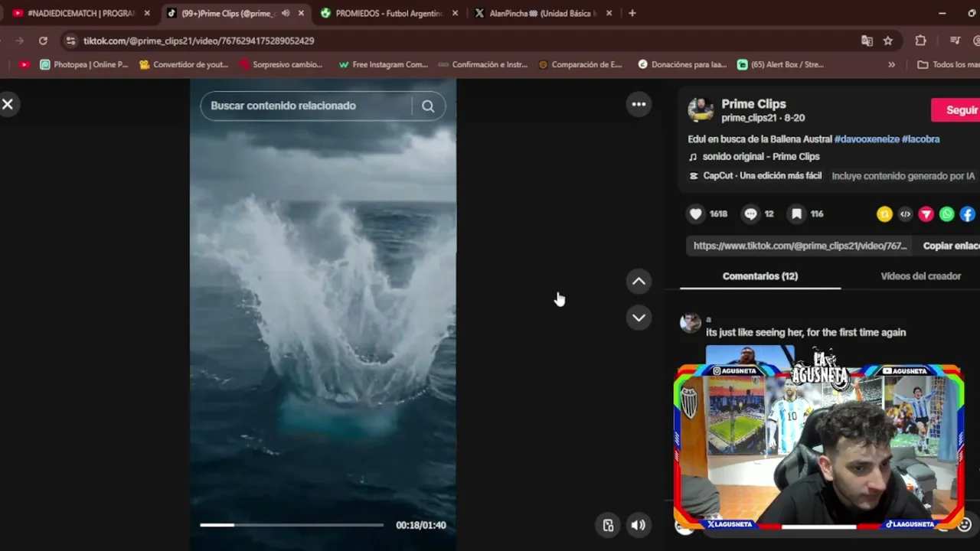The height and width of the screenshot is (551, 980).
Task: Share the video to WhatsApp
Action: point(947,214)
